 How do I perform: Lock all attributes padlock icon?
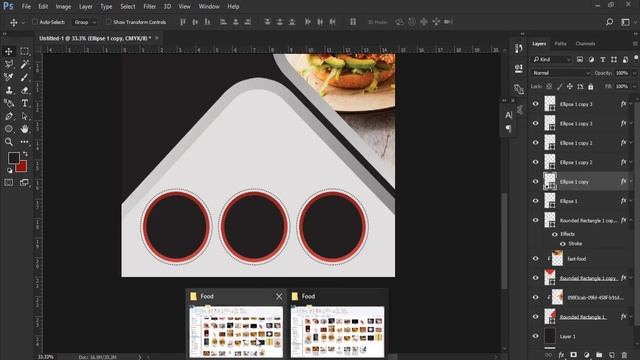(x=591, y=87)
